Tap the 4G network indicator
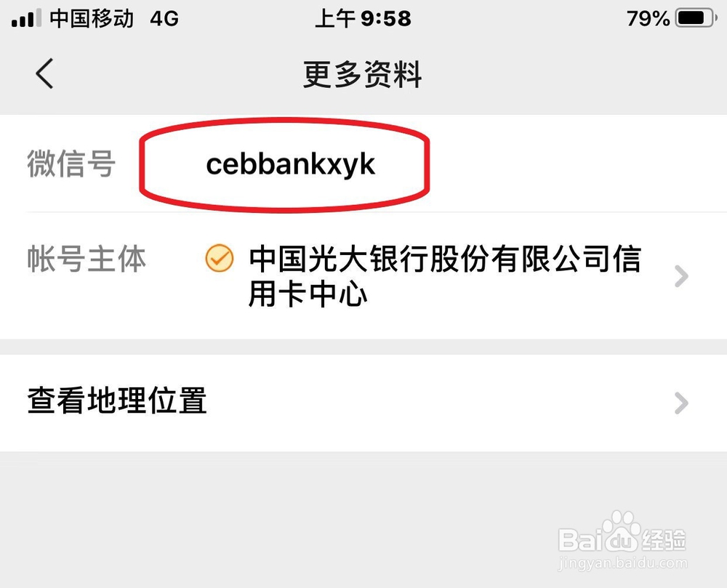The height and width of the screenshot is (588, 727). pyautogui.click(x=164, y=19)
